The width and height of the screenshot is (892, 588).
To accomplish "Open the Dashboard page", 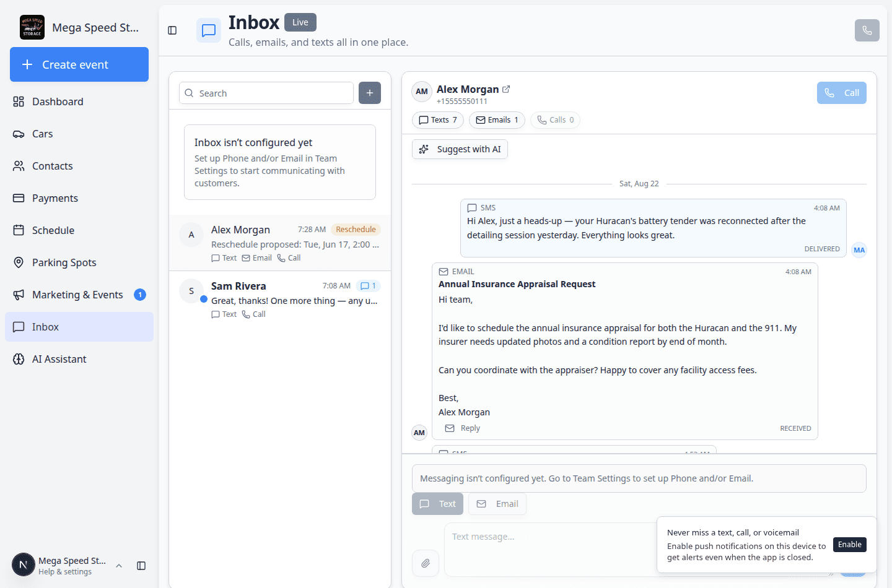I will point(79,102).
